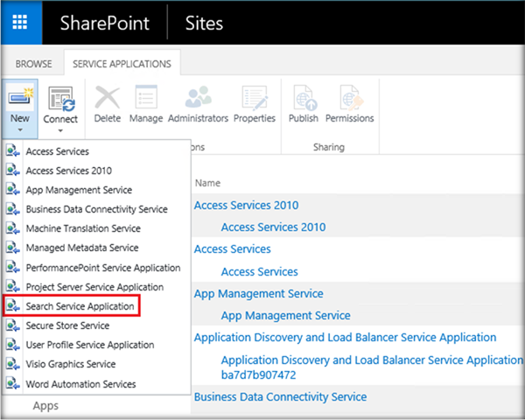Click the Properties ribbon icon
Image resolution: width=525 pixels, height=420 pixels.
(x=254, y=99)
